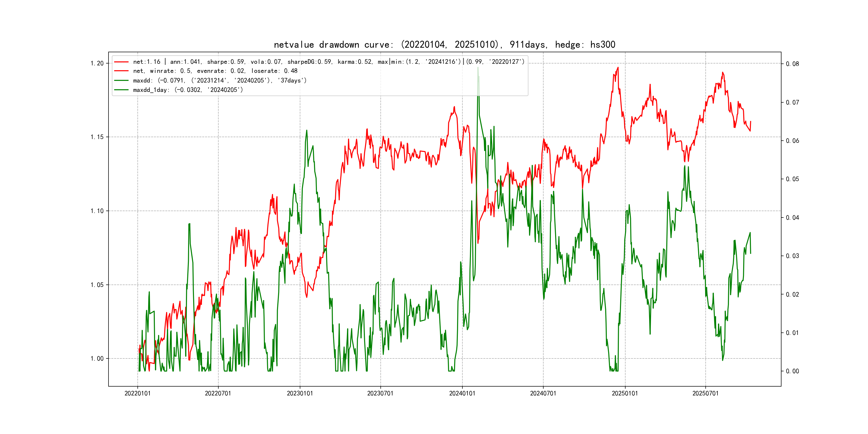Click the 0.08 right axis tick label

[x=792, y=64]
